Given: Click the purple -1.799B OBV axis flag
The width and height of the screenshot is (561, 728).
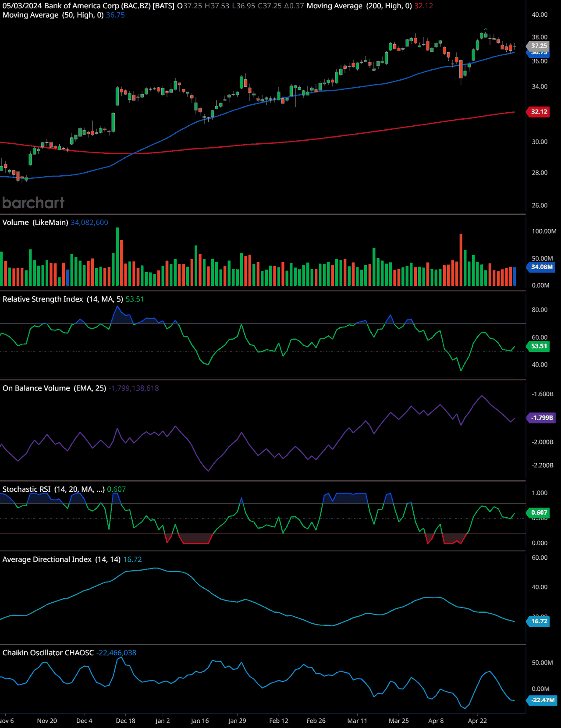Looking at the screenshot, I should (x=541, y=418).
